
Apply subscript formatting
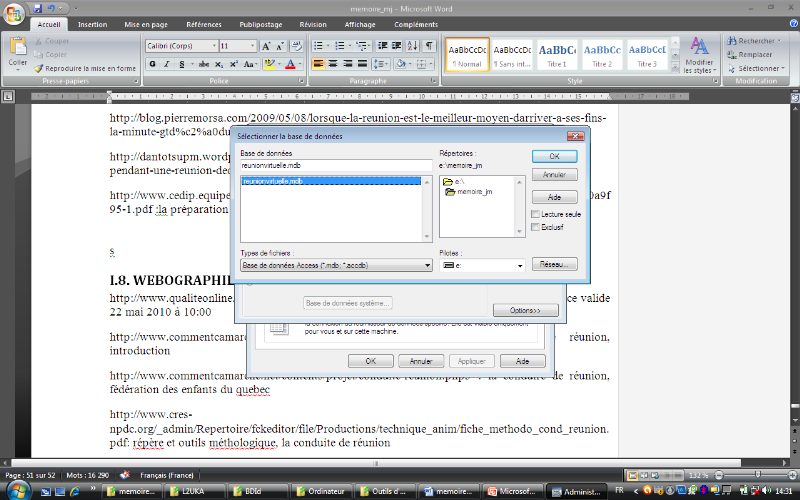(x=219, y=64)
